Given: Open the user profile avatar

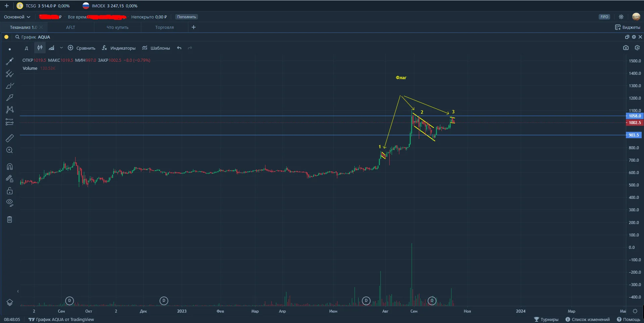Looking at the screenshot, I should point(636,17).
